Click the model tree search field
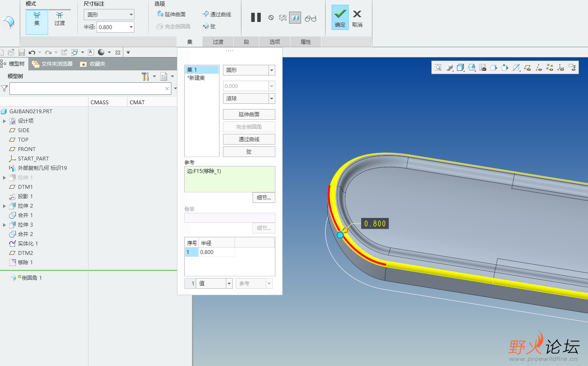The height and width of the screenshot is (366, 588). click(x=90, y=88)
